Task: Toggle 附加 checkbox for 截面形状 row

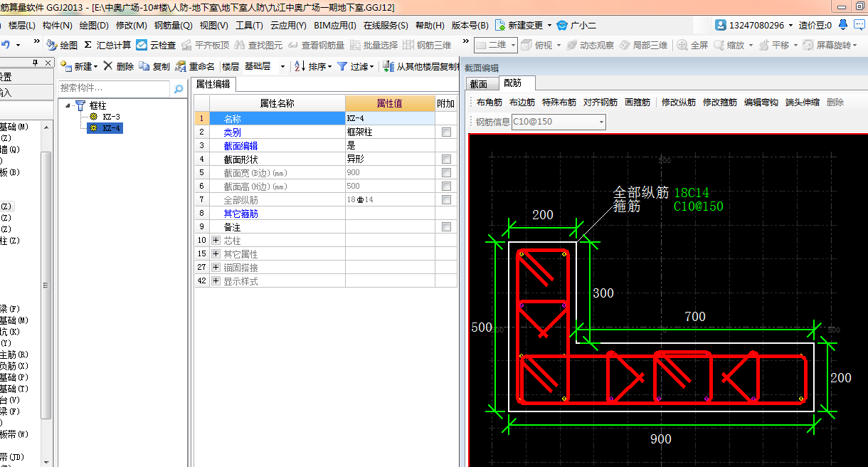Action: (446, 159)
